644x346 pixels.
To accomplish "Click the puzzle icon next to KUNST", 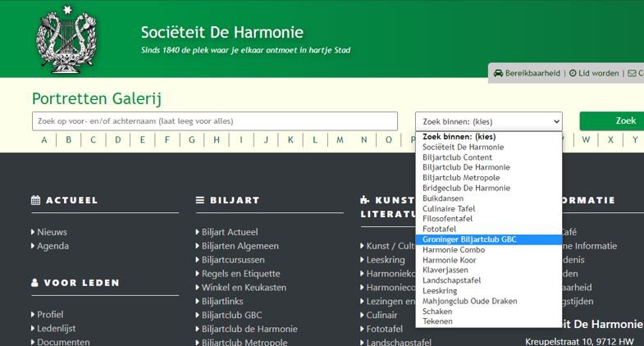I will [365, 200].
